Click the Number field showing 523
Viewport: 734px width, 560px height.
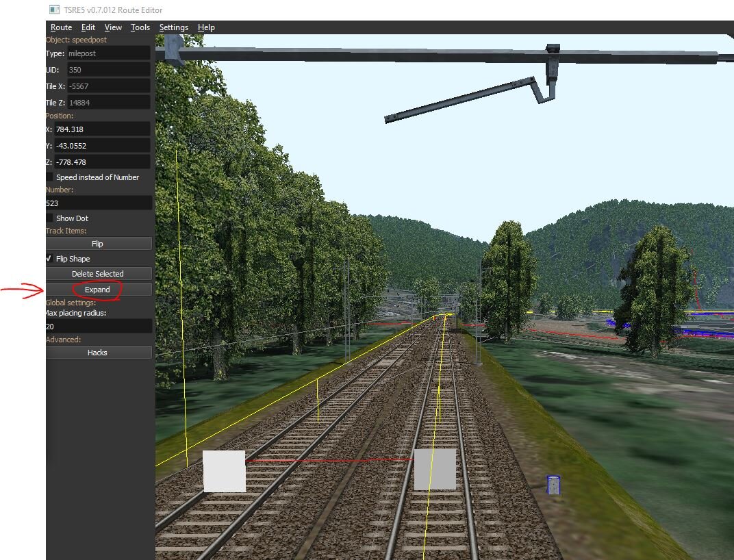[x=99, y=203]
